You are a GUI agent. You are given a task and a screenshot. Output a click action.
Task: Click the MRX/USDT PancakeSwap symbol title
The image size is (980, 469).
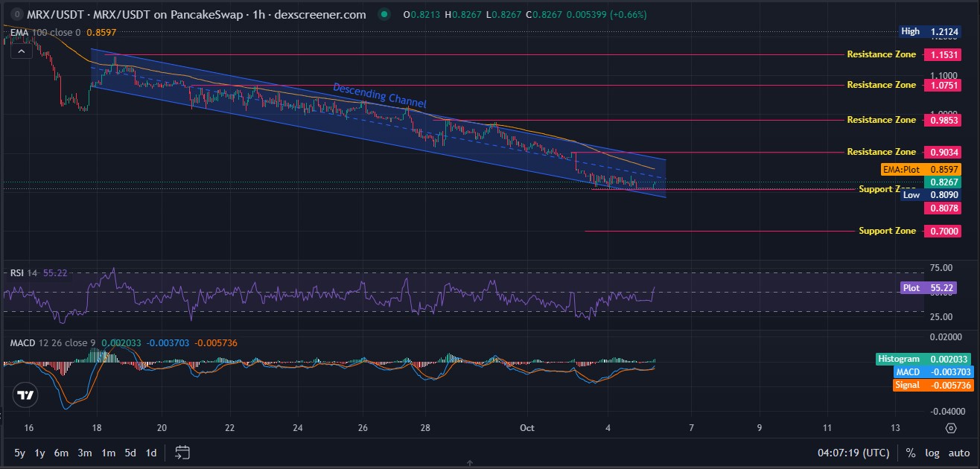coord(196,15)
